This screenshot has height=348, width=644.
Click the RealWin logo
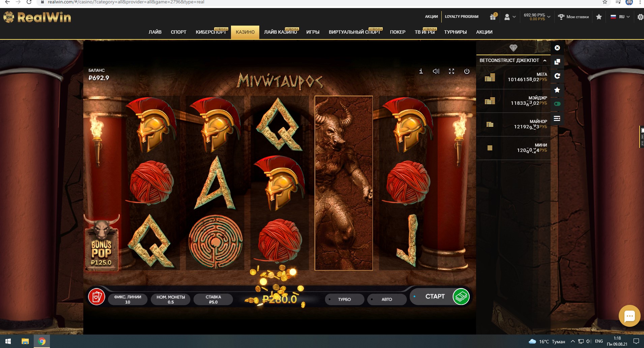(x=37, y=17)
